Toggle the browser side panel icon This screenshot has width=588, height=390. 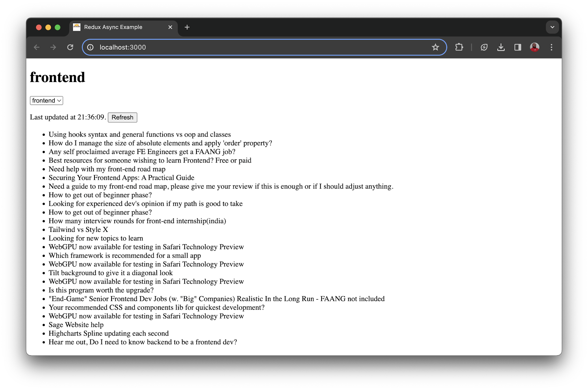(x=518, y=47)
